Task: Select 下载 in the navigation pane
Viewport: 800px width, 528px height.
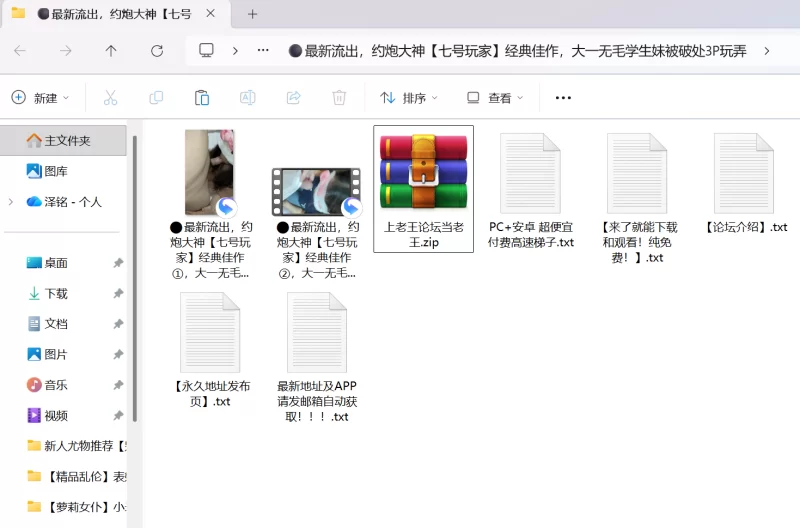Action: [56, 294]
